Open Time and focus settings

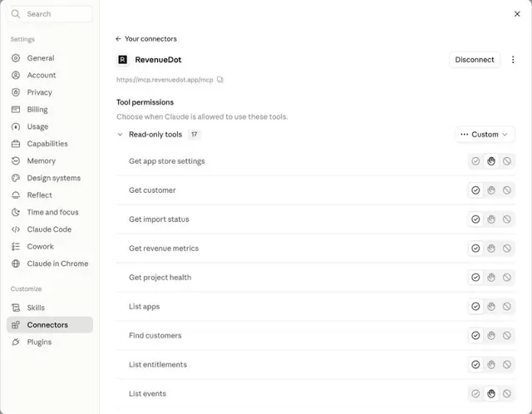[x=50, y=212]
